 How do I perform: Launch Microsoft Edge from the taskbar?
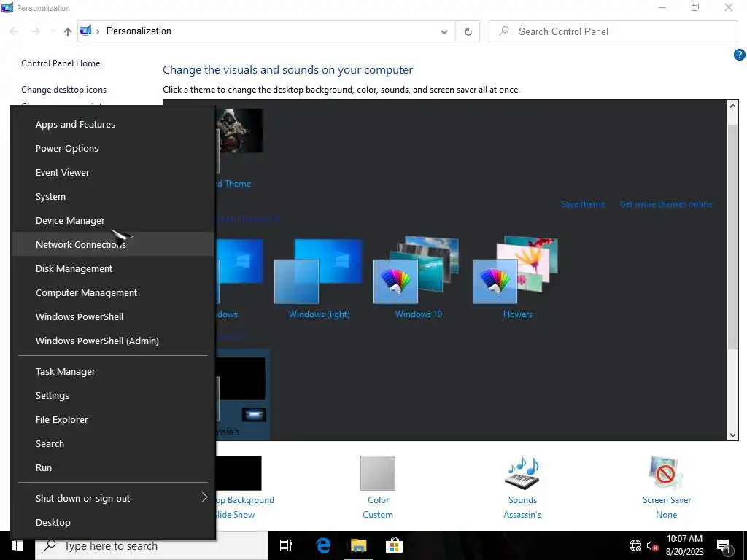323,545
